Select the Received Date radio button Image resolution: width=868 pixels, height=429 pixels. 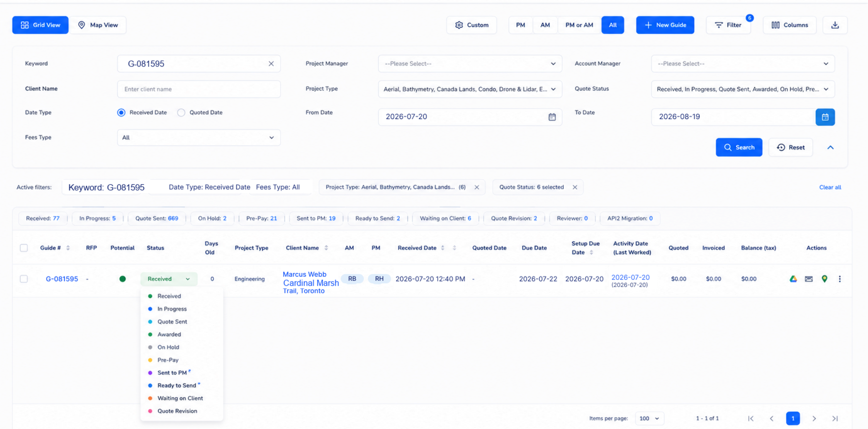pyautogui.click(x=121, y=113)
